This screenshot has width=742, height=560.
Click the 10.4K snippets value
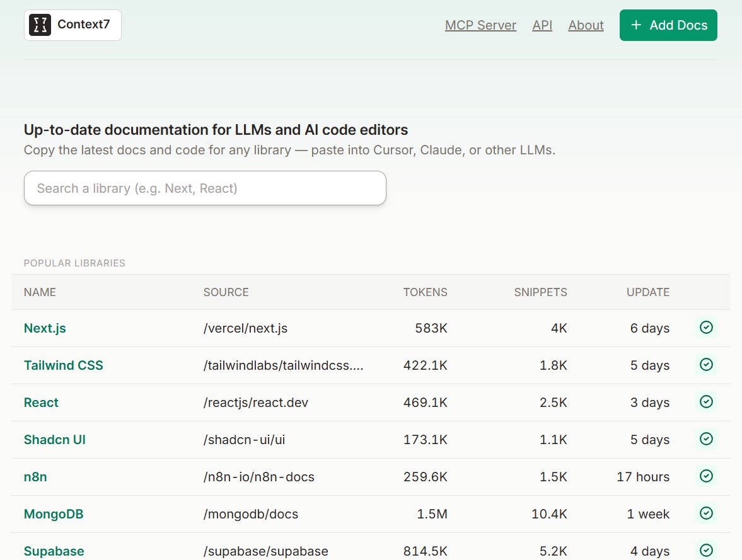pos(549,514)
